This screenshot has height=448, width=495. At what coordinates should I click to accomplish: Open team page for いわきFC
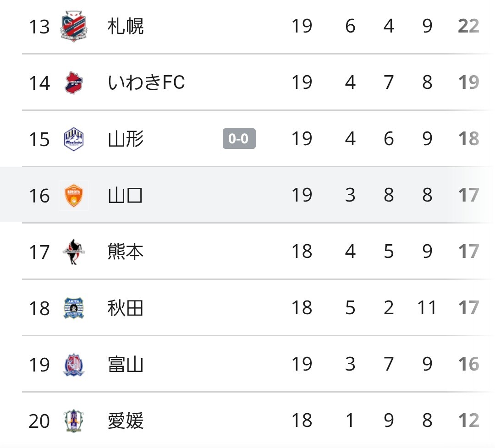click(146, 82)
